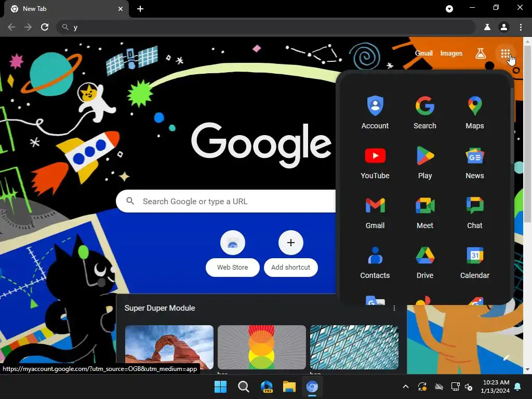Open the Web Store shortcut

pos(232,253)
